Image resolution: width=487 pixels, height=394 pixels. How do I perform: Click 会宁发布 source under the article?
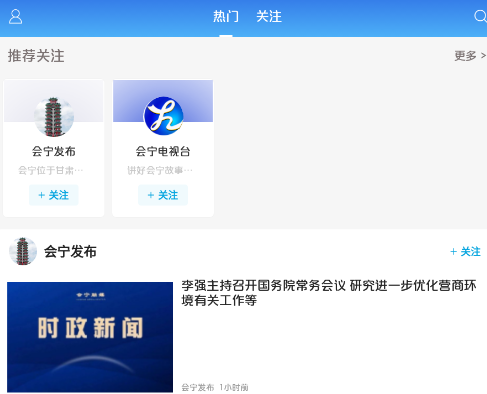[x=198, y=387]
